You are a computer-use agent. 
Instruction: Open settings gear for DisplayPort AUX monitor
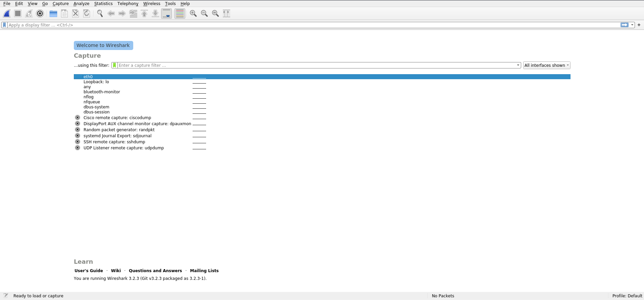point(78,124)
